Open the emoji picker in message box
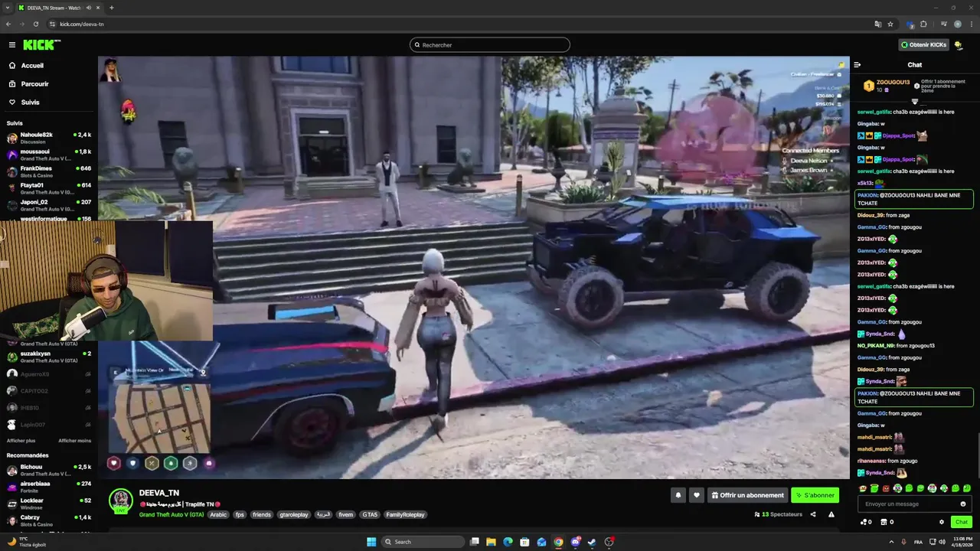 coord(963,504)
